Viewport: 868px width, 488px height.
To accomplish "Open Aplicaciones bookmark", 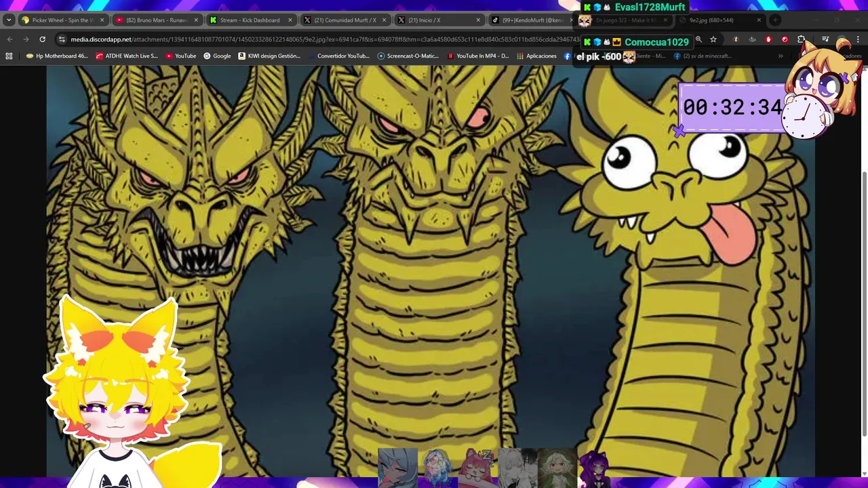I will 536,56.
